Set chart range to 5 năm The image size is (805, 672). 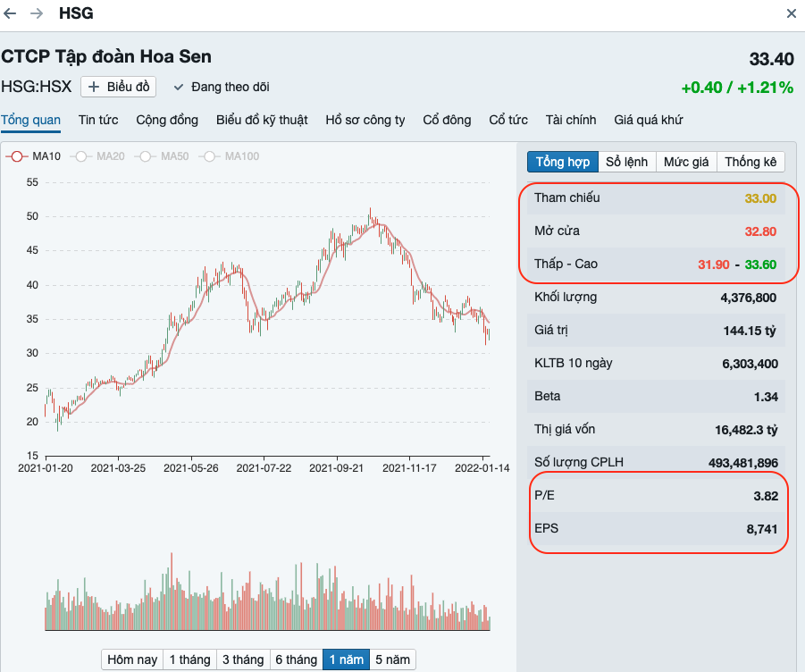(393, 659)
